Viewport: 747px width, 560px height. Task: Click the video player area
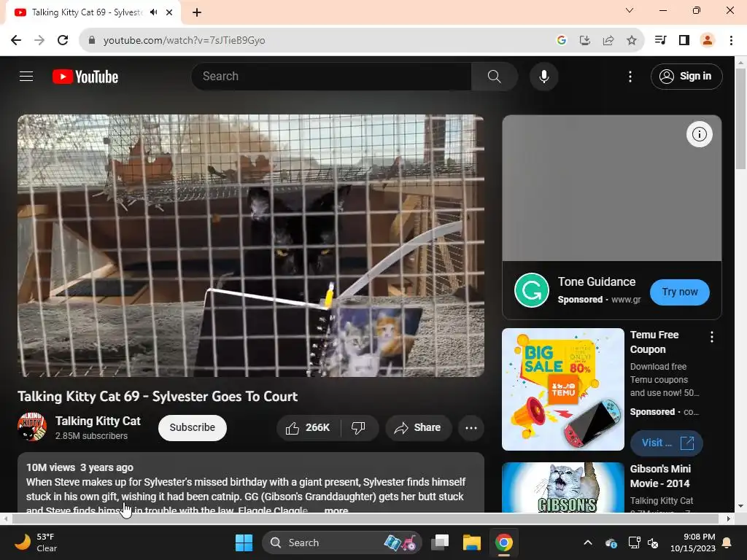(251, 245)
